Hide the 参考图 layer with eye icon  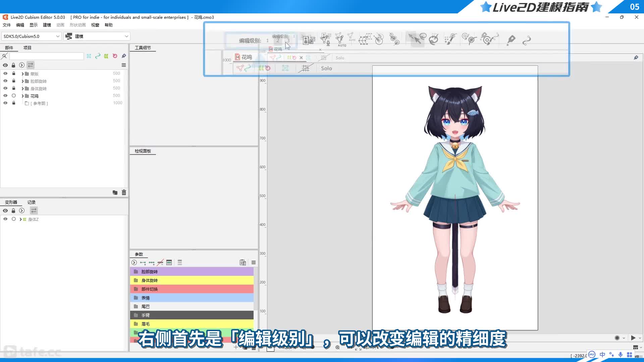[x=5, y=103]
